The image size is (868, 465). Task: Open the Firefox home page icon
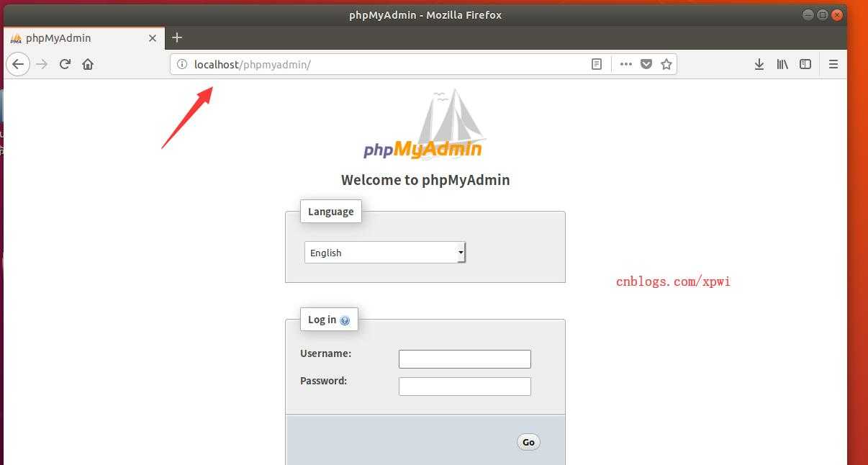point(88,64)
